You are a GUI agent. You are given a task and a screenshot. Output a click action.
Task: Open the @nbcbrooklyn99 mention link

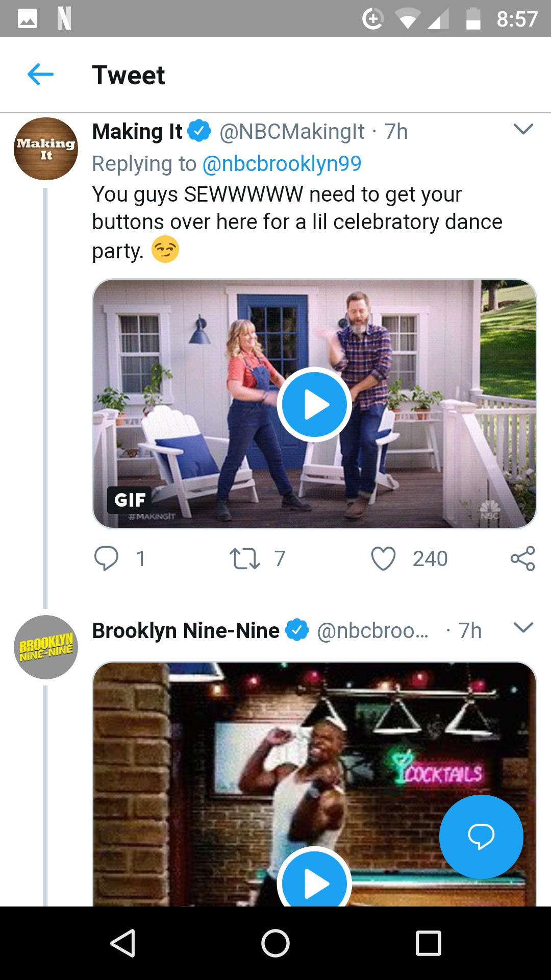pyautogui.click(x=282, y=164)
